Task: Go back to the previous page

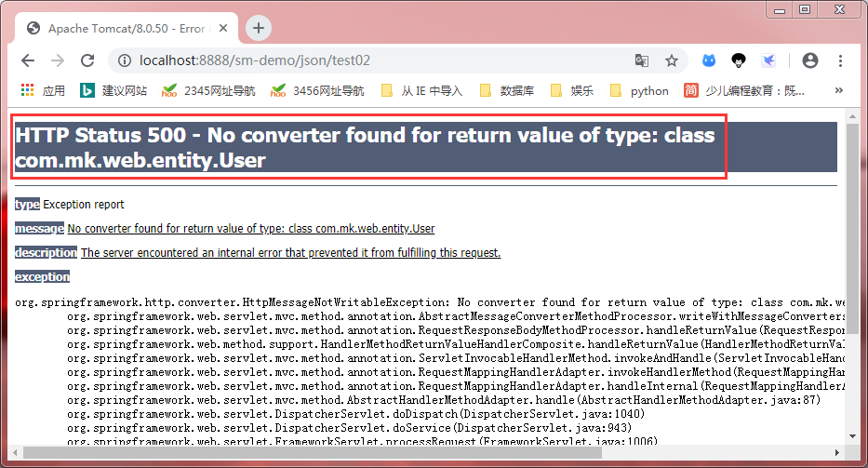Action: coord(28,60)
